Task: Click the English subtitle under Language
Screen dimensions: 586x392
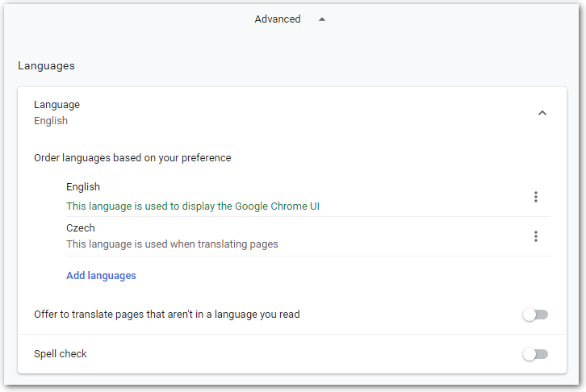Action: (x=51, y=121)
